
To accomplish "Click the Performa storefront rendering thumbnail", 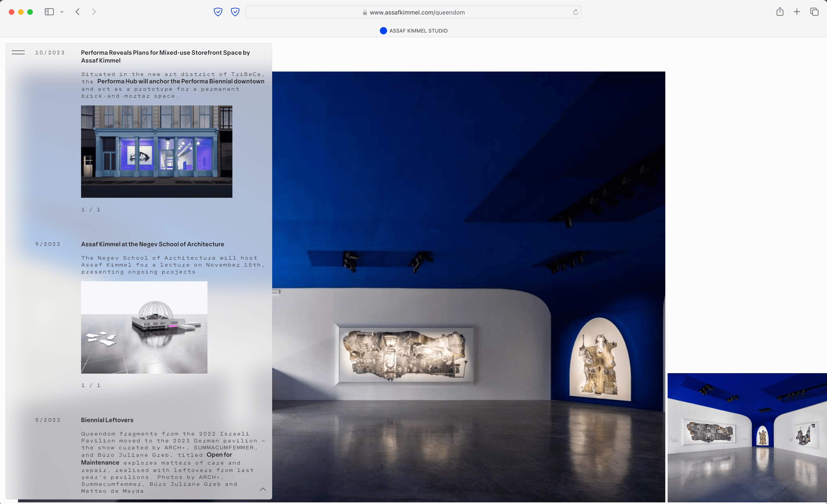I will click(x=156, y=152).
